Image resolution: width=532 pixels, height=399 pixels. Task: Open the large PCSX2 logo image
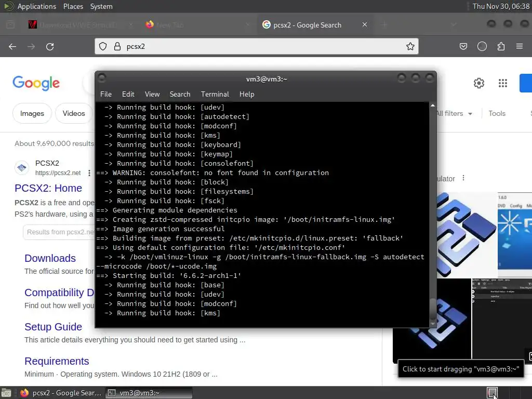click(467, 235)
